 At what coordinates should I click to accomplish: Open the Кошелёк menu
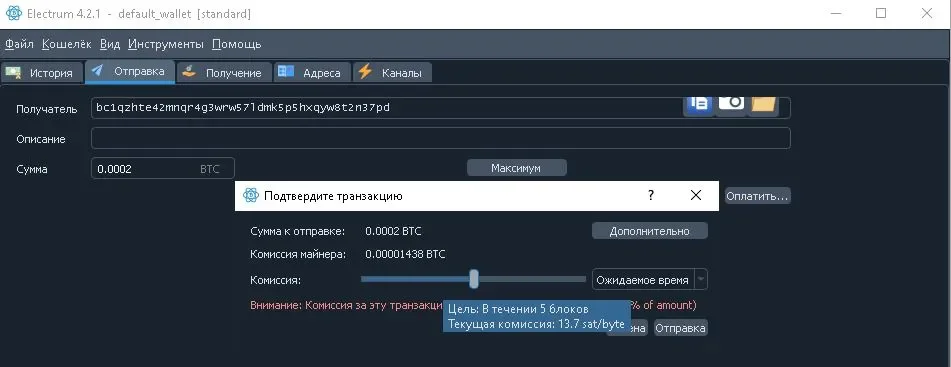(x=67, y=44)
